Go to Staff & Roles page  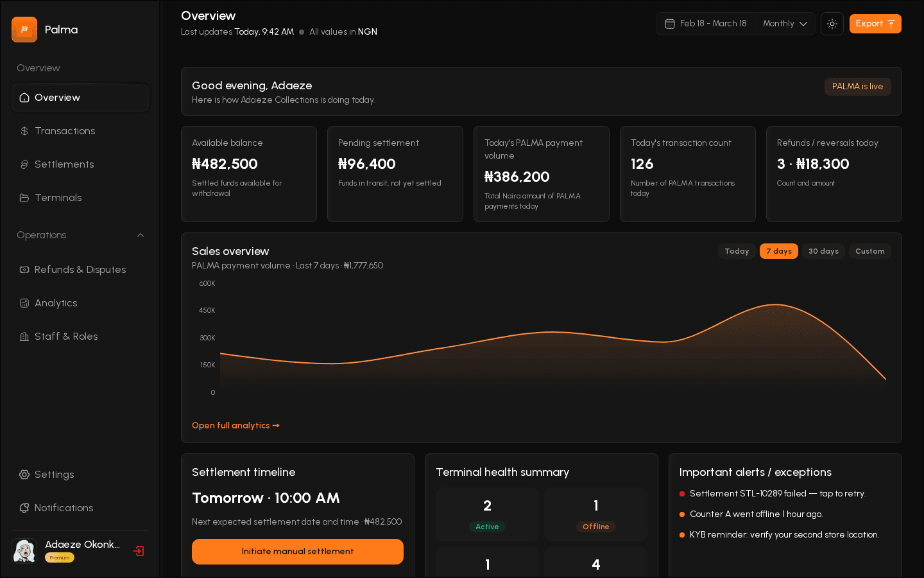pos(80,337)
